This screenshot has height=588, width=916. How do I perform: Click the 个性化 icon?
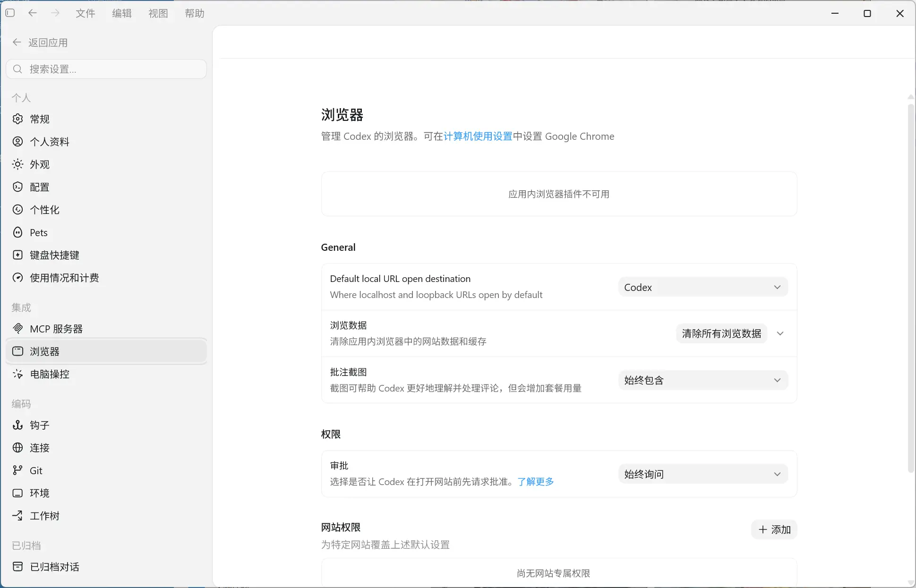click(x=17, y=210)
